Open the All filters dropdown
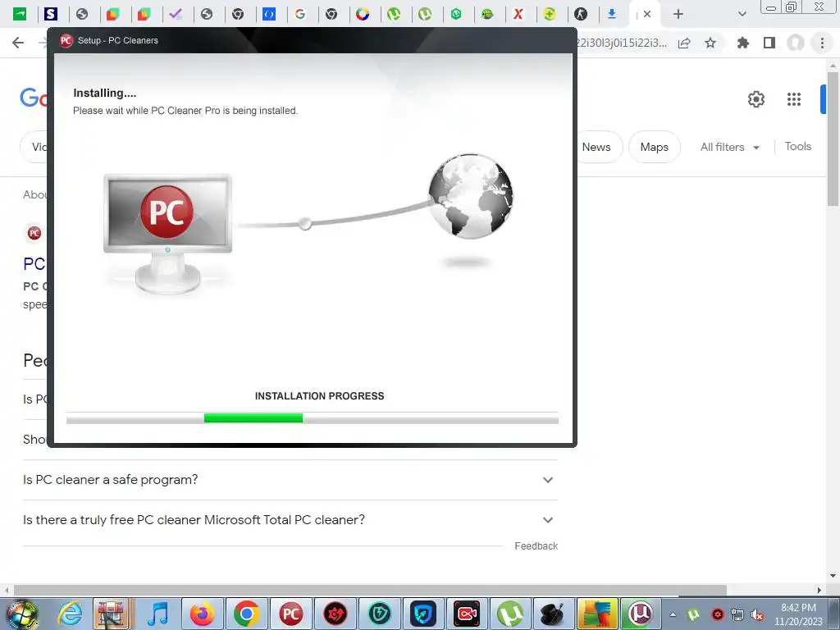Screen dimensions: 840x630 coord(729,147)
